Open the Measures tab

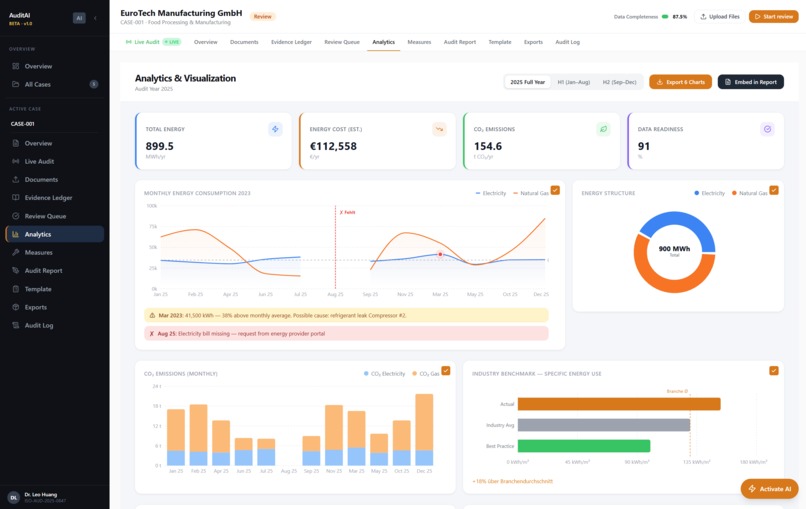[419, 42]
